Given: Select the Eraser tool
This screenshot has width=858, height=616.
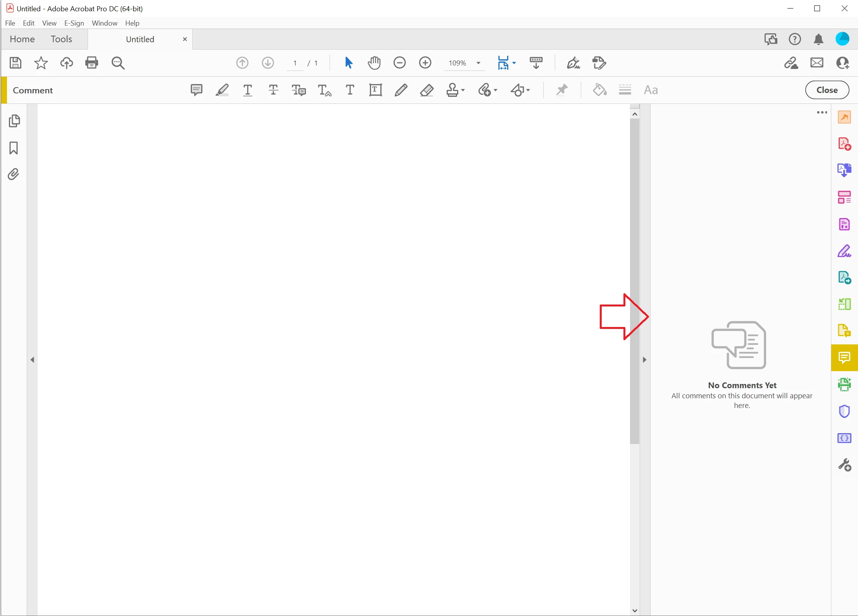Looking at the screenshot, I should point(426,90).
